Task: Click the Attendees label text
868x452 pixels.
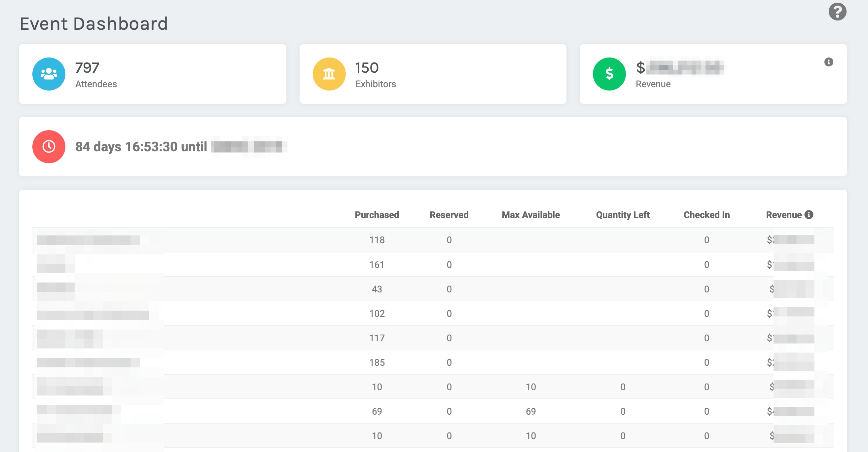Action: pos(96,84)
